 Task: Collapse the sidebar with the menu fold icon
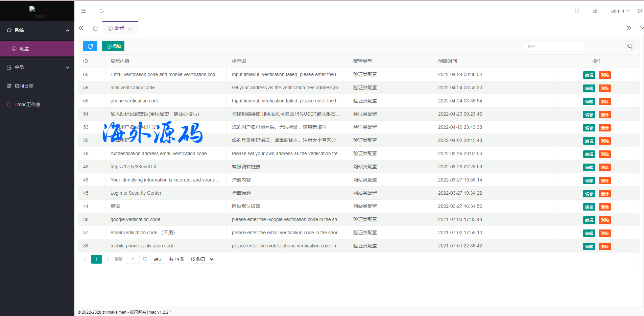pos(84,11)
